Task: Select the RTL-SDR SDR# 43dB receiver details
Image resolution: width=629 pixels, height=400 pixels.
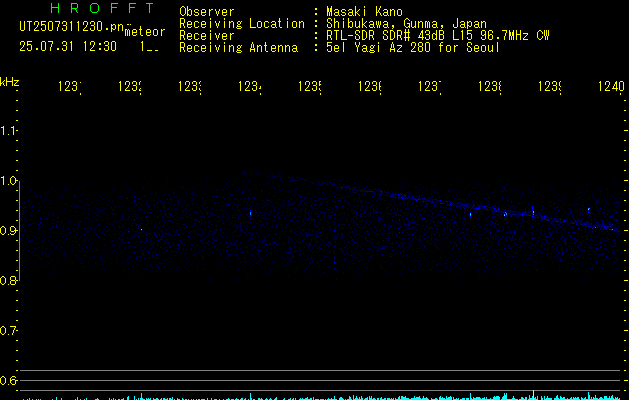Action: point(438,36)
